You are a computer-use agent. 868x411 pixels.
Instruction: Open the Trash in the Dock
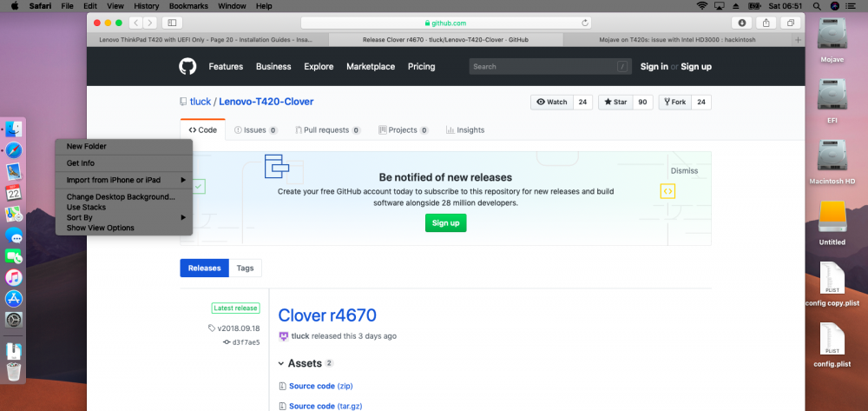coord(14,371)
